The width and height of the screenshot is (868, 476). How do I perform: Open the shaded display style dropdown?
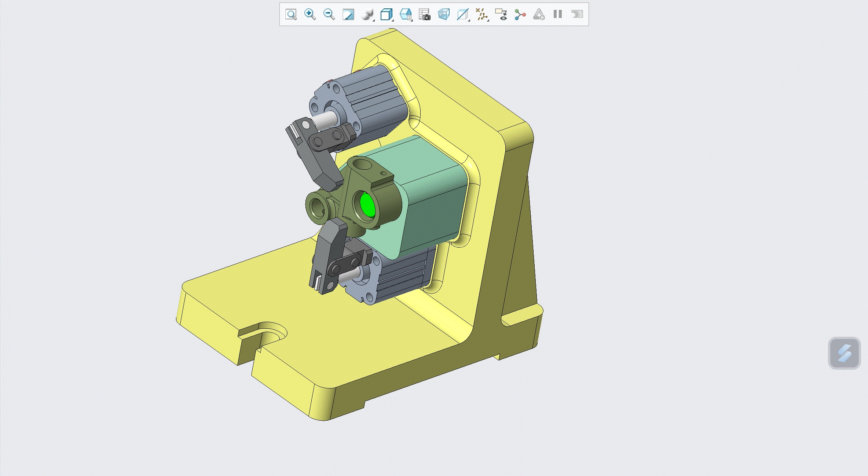point(367,15)
